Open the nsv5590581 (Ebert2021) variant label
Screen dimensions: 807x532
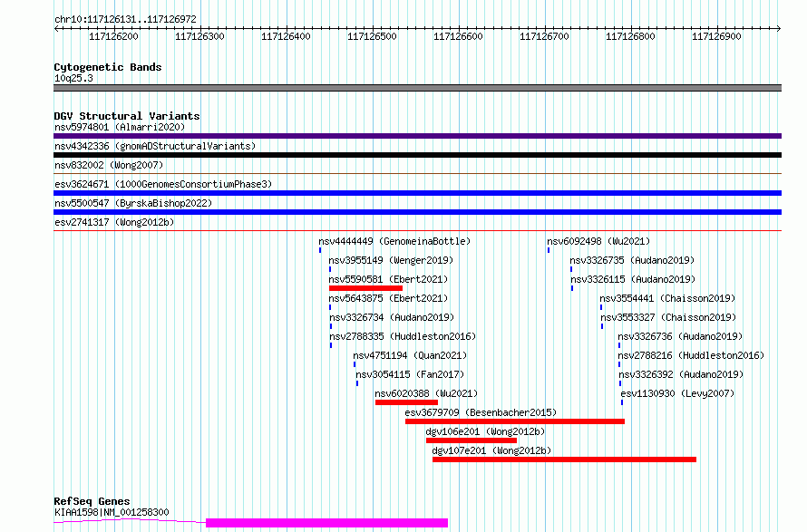coord(389,279)
